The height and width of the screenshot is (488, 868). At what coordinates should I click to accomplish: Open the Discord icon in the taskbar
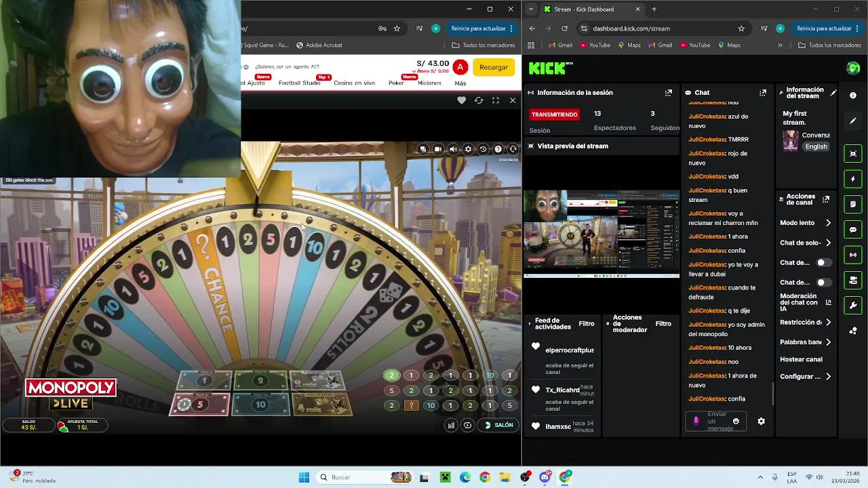tap(545, 477)
